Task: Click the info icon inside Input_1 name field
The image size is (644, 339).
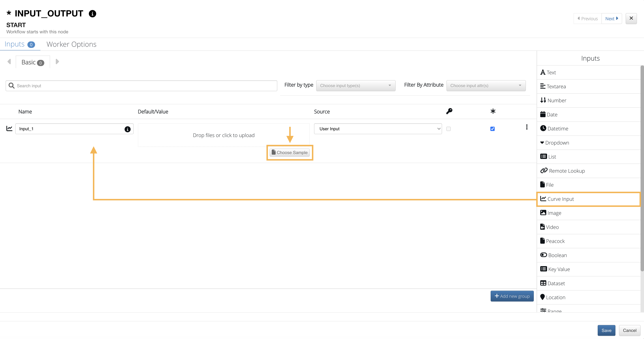Action: (x=128, y=129)
